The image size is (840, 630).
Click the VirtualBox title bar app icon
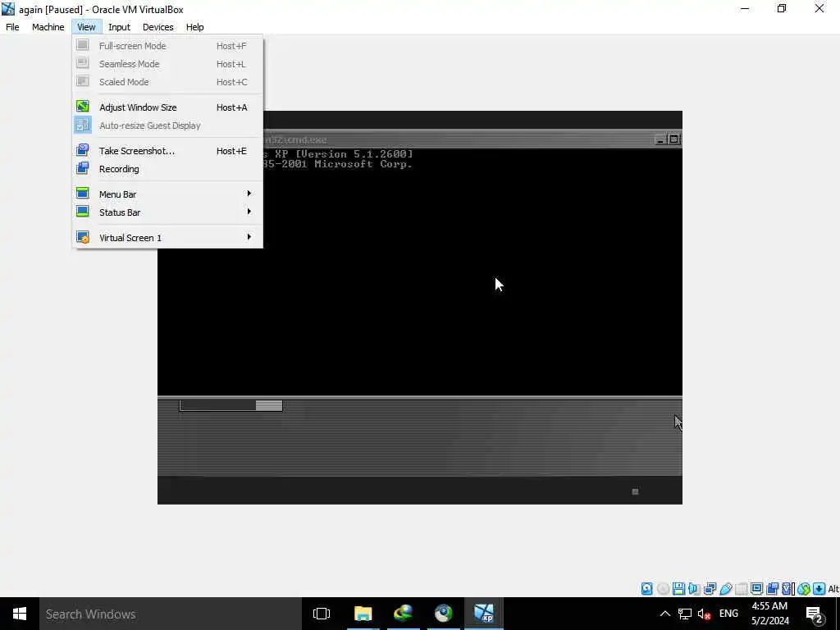(x=8, y=9)
